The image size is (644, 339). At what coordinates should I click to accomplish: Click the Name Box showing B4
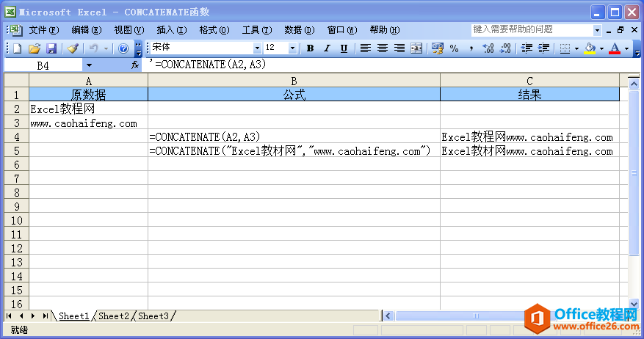pyautogui.click(x=43, y=65)
